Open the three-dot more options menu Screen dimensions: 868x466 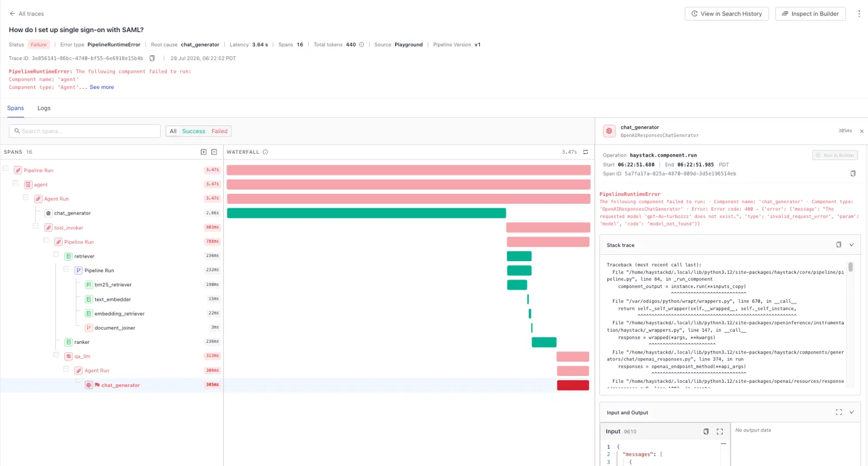(859, 14)
